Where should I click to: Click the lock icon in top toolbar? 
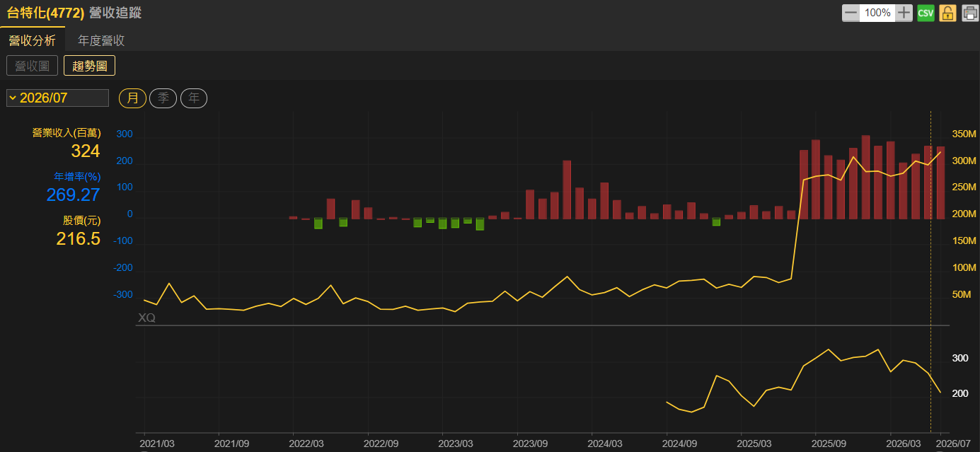(947, 13)
